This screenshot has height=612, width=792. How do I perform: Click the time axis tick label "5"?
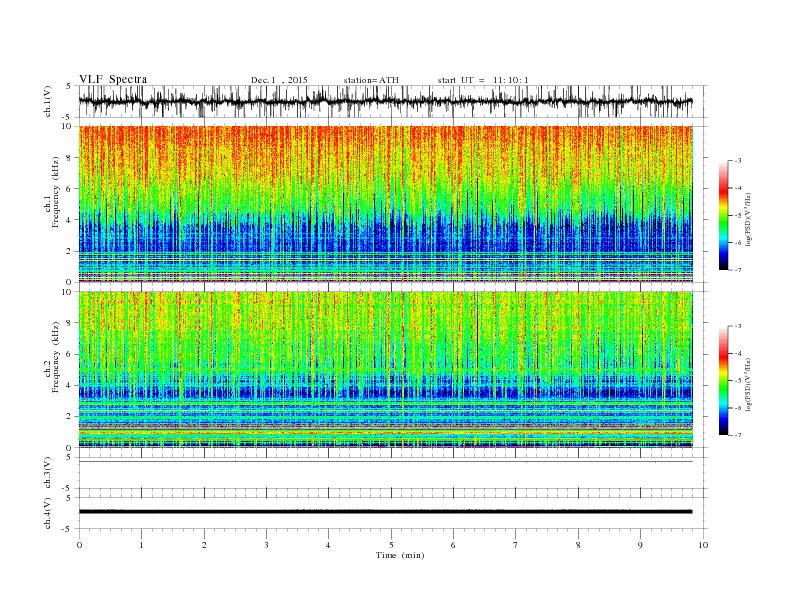390,545
